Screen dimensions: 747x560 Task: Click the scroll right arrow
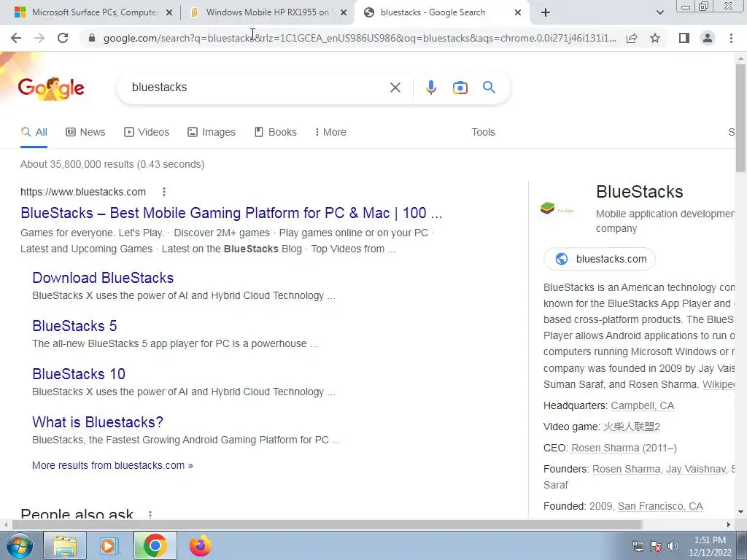click(729, 524)
